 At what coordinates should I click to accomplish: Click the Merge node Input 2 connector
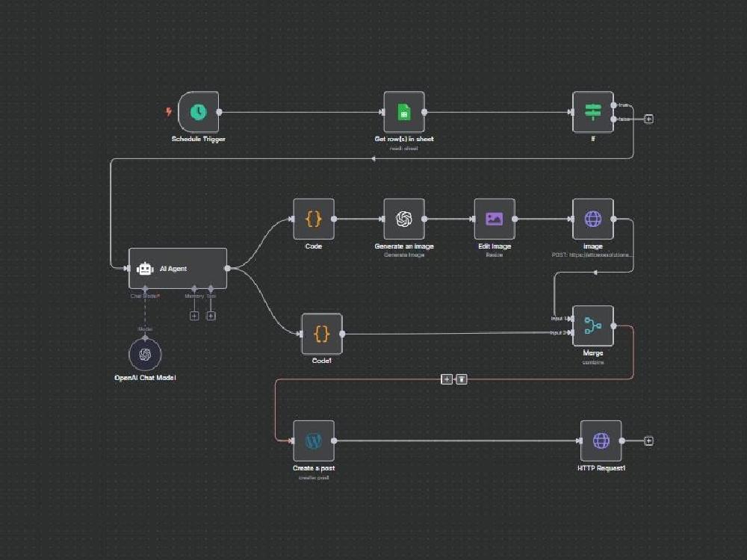click(x=571, y=332)
